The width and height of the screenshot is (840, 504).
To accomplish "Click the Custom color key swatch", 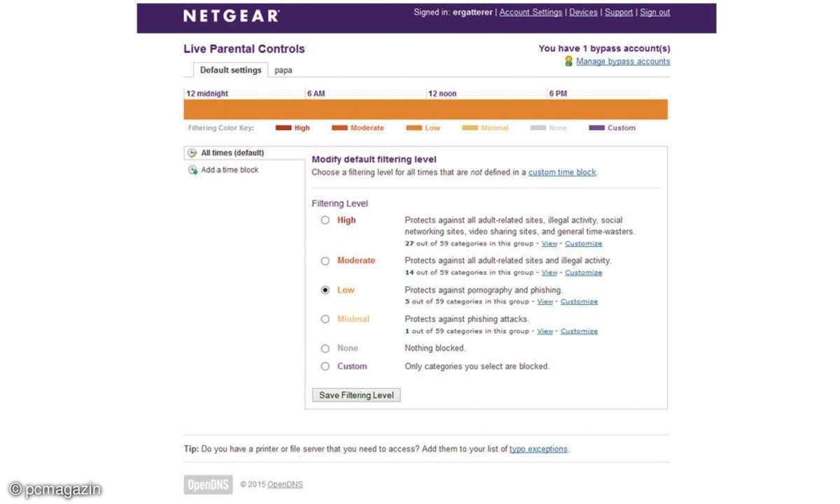I will [597, 128].
